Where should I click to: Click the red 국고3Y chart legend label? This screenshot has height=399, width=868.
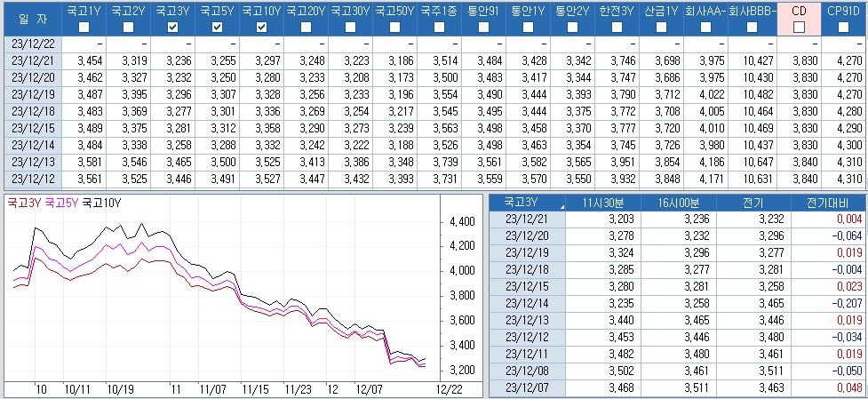click(24, 203)
